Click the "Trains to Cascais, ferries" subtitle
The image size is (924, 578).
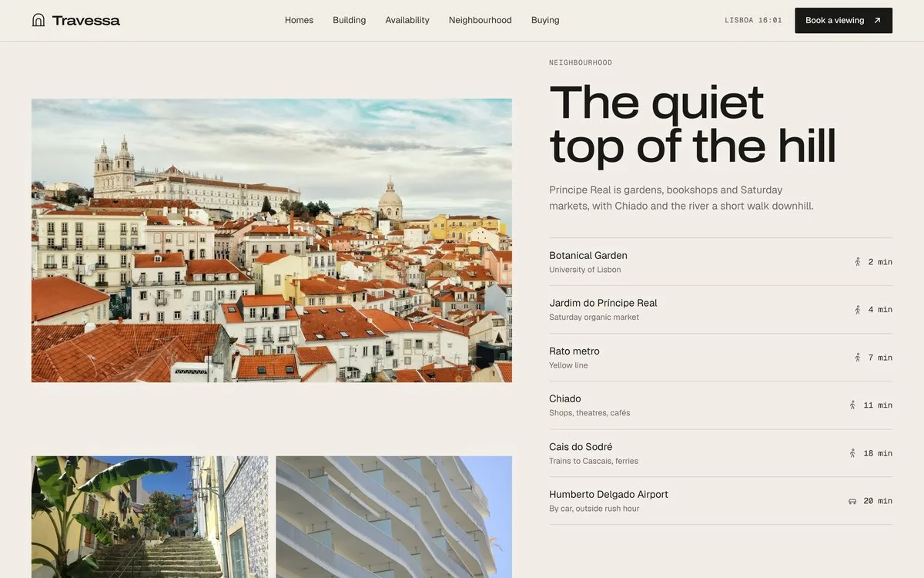click(594, 461)
